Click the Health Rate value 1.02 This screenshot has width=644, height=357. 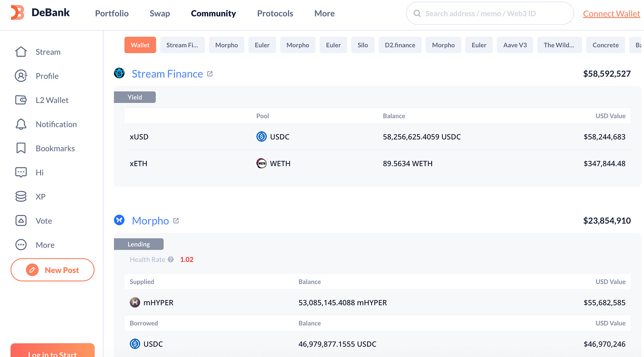click(187, 259)
